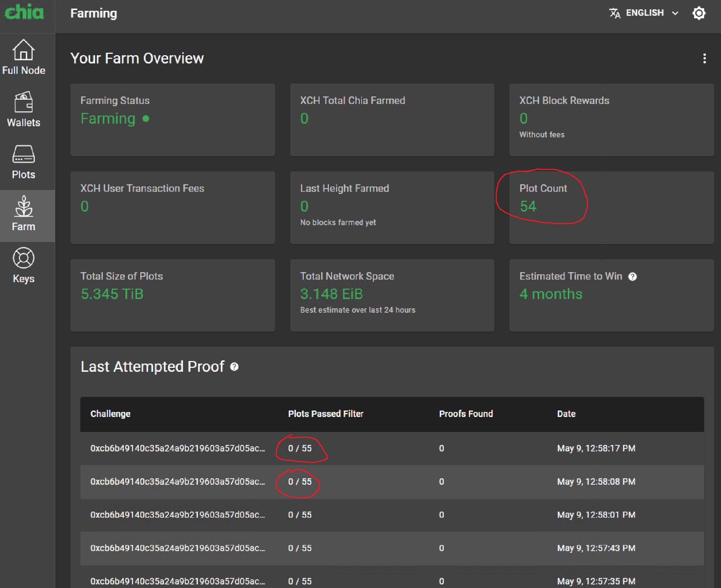Open the Farm Overview three-dot menu
The height and width of the screenshot is (588, 721).
pos(705,58)
